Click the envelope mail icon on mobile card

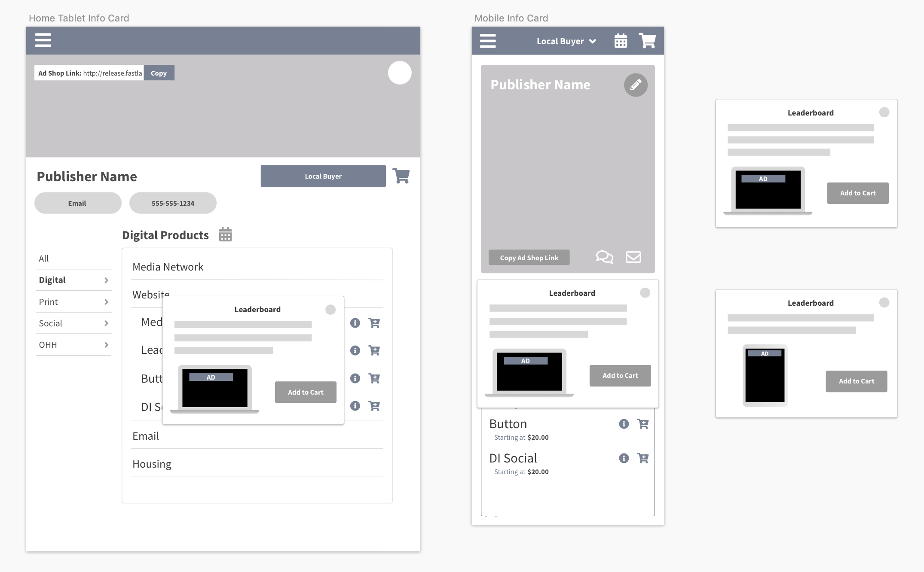633,257
